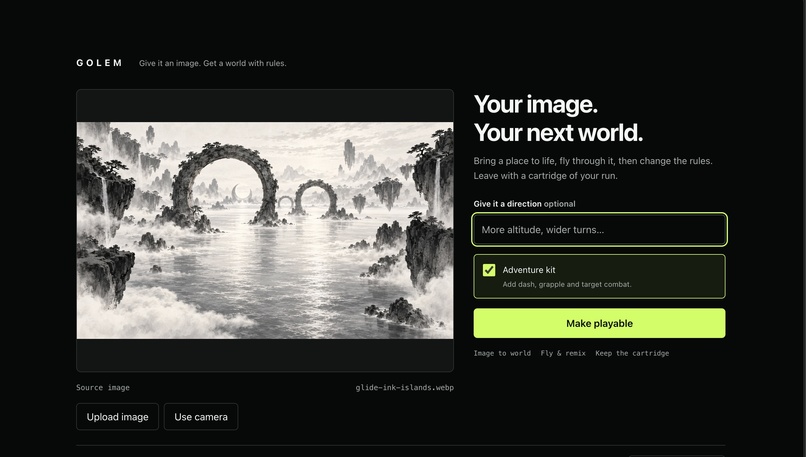The height and width of the screenshot is (457, 806).
Task: Click the glide-ink-islands.webp file name
Action: (x=405, y=388)
